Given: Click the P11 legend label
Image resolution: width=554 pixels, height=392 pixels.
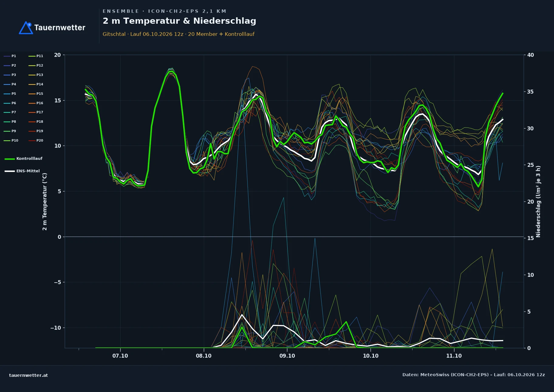Looking at the screenshot, I should tap(40, 56).
